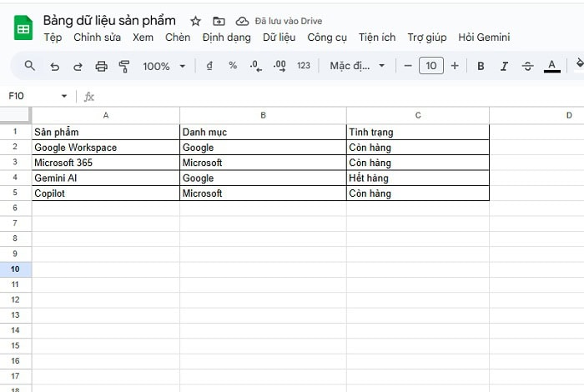Format as percent
Image resolution: width=584 pixels, height=392 pixels.
point(233,66)
